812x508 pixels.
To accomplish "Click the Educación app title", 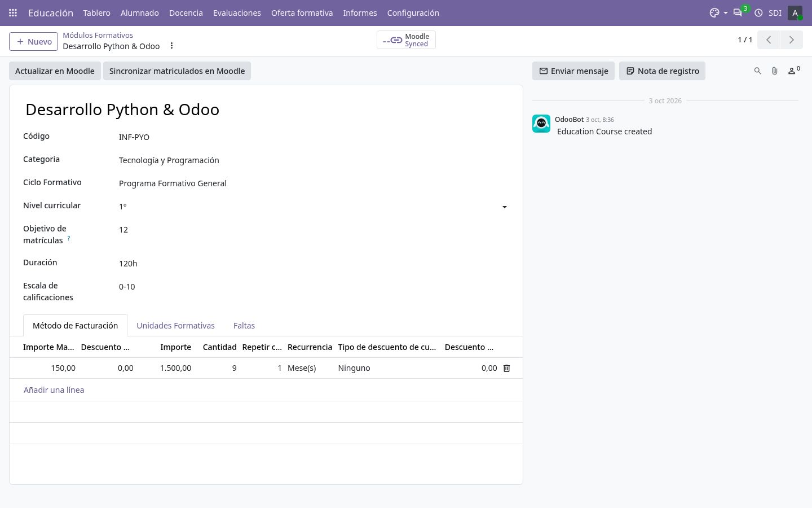I will tap(51, 12).
